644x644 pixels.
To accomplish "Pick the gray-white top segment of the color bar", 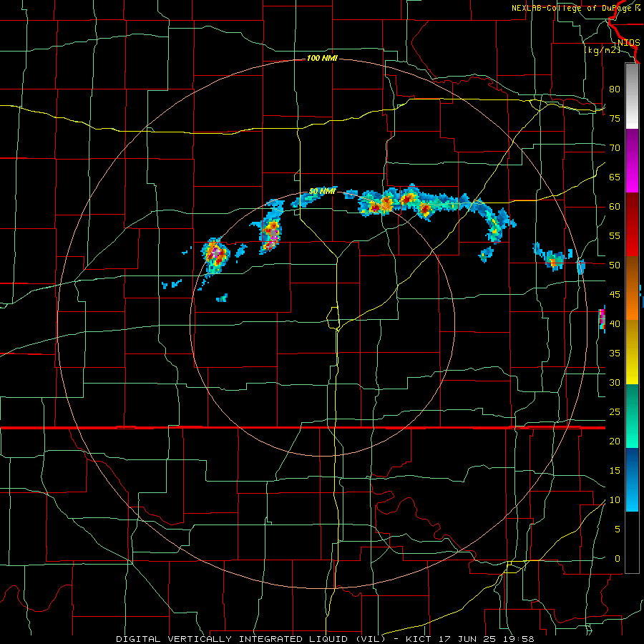I will pyautogui.click(x=632, y=97).
